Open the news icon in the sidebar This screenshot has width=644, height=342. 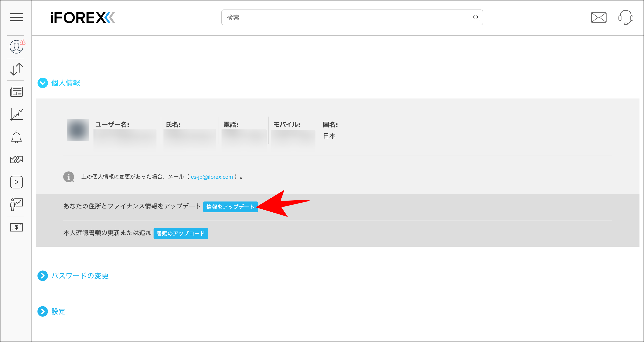[16, 91]
